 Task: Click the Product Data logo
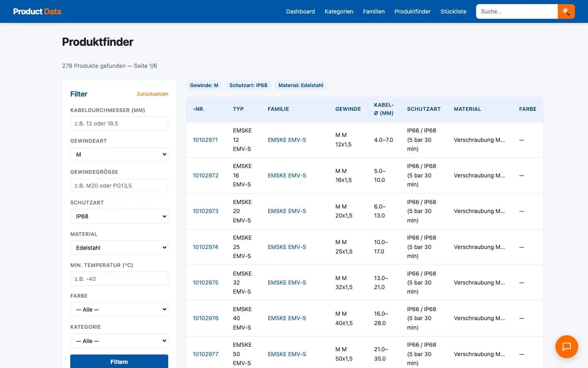(37, 11)
